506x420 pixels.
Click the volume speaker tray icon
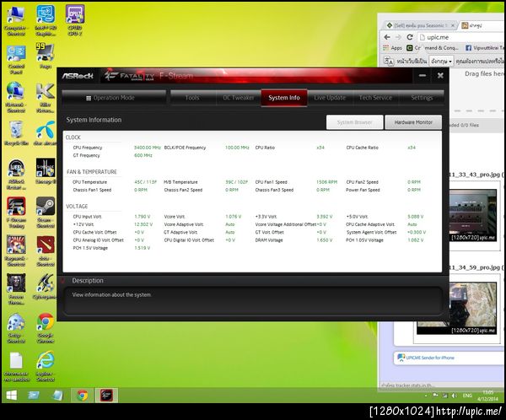pyautogui.click(x=455, y=396)
